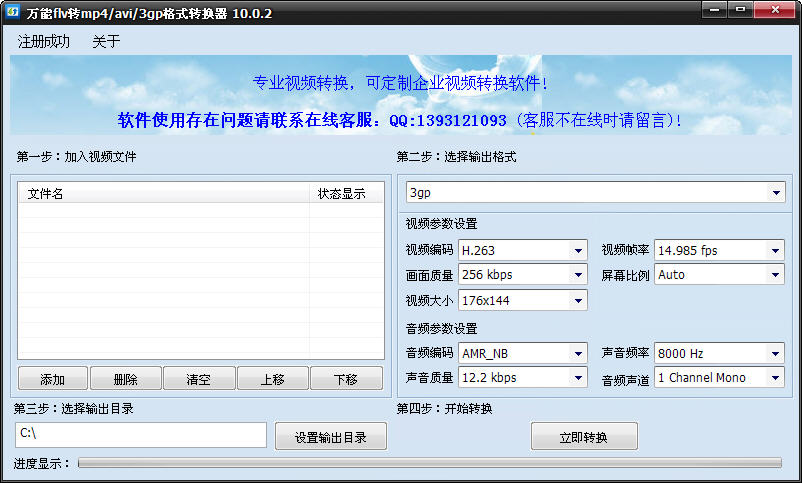Click the 添加 button to add video

53,379
